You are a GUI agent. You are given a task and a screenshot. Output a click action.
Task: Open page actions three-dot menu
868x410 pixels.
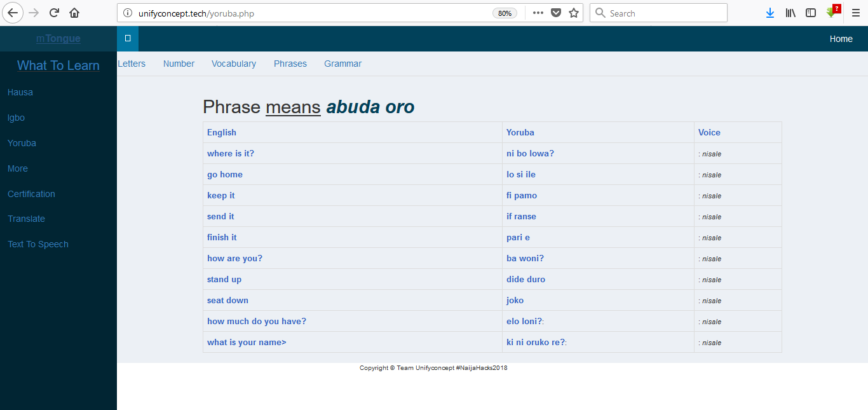(538, 13)
